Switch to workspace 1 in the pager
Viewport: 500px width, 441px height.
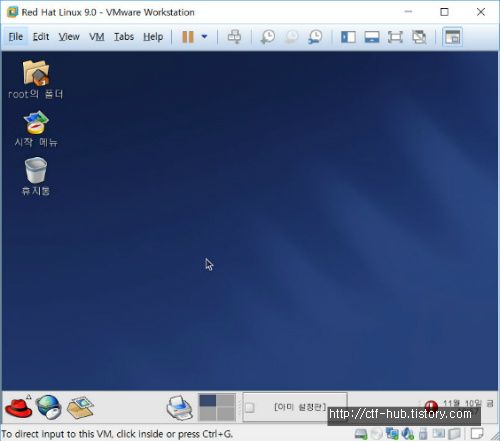click(208, 401)
